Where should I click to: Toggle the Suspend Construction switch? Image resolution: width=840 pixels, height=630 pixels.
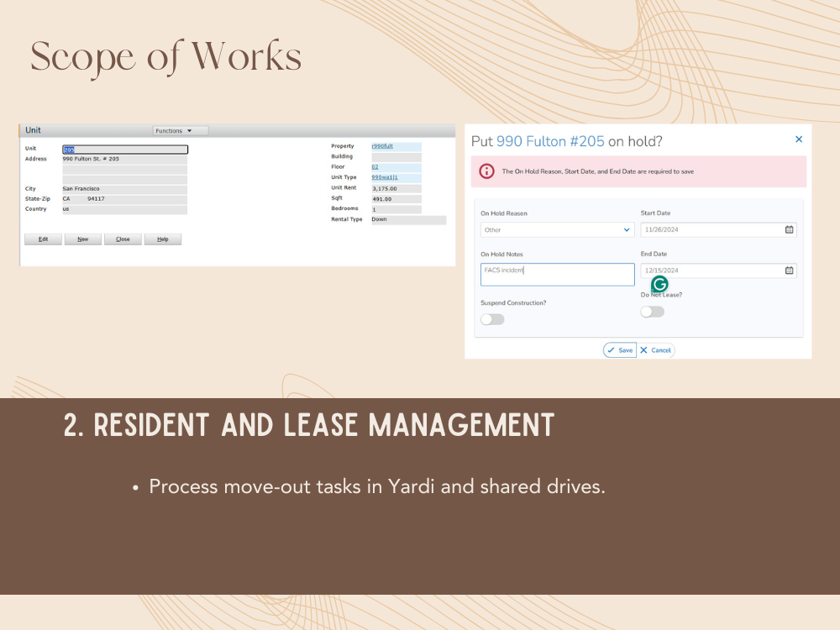coord(492,319)
